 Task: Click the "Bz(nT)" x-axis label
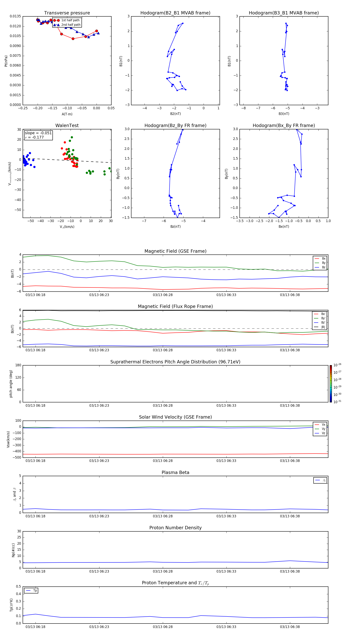(175, 227)
